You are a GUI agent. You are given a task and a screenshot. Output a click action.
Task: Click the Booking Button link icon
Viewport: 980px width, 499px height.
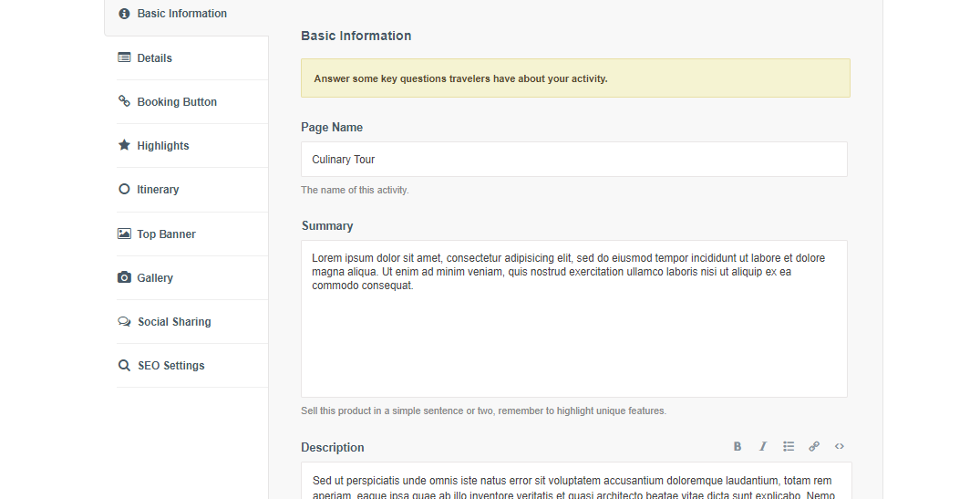pyautogui.click(x=124, y=101)
